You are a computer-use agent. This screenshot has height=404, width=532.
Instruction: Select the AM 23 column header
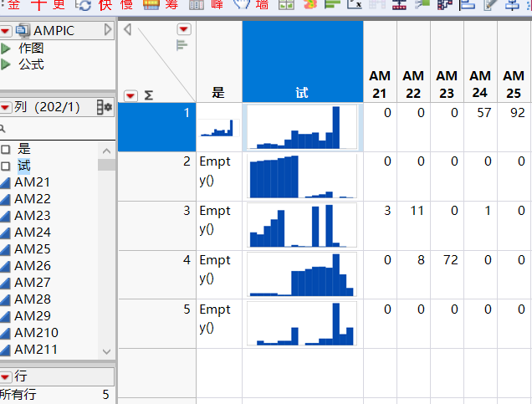447,61
